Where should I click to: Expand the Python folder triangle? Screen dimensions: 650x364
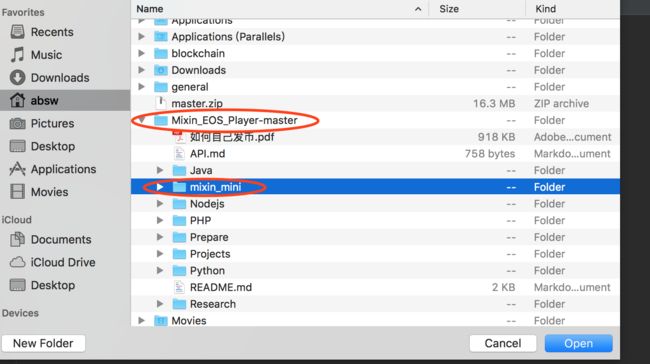pos(160,270)
